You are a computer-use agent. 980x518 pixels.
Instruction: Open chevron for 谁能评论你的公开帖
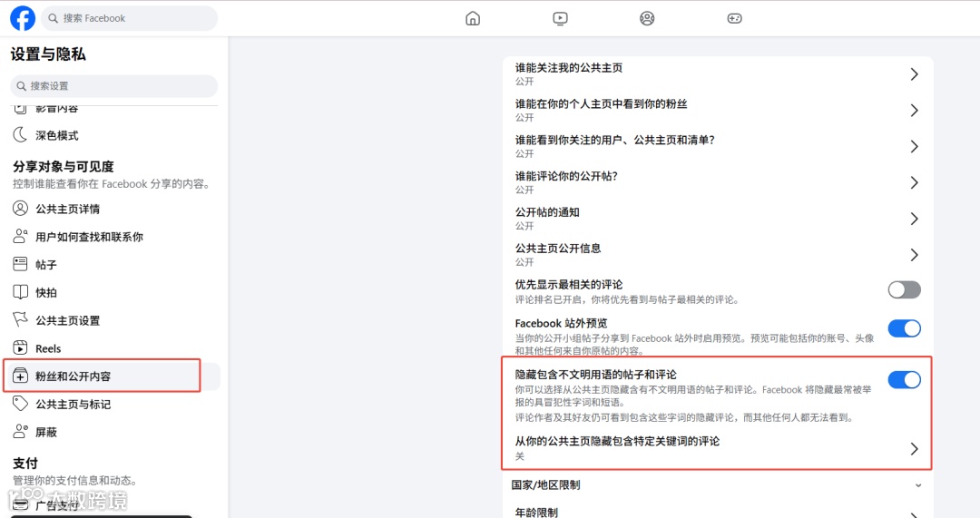click(915, 183)
